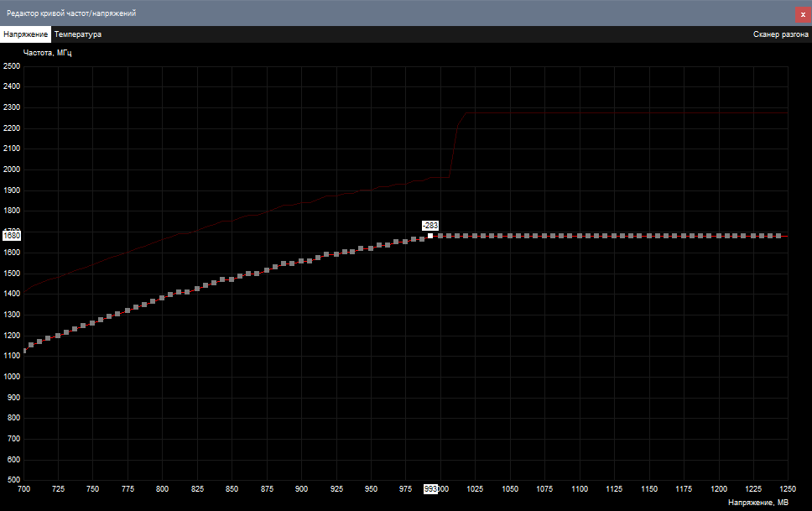This screenshot has height=511, width=812.
Task: Select the curve point at 825 mV
Action: 197,289
